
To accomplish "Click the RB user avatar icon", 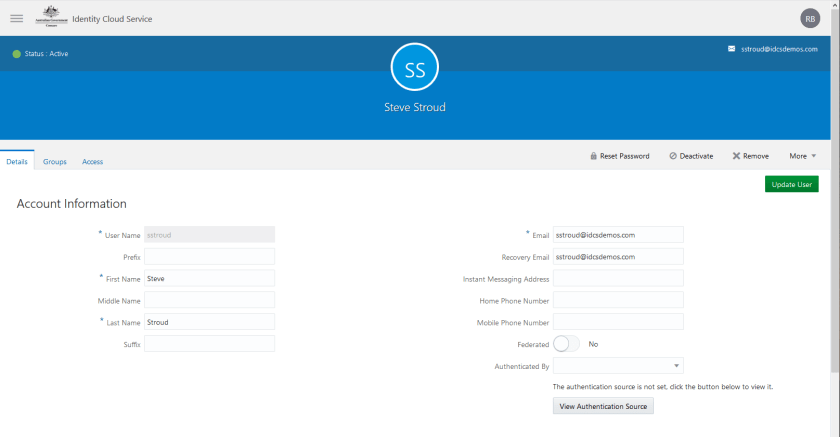I will click(x=809, y=19).
